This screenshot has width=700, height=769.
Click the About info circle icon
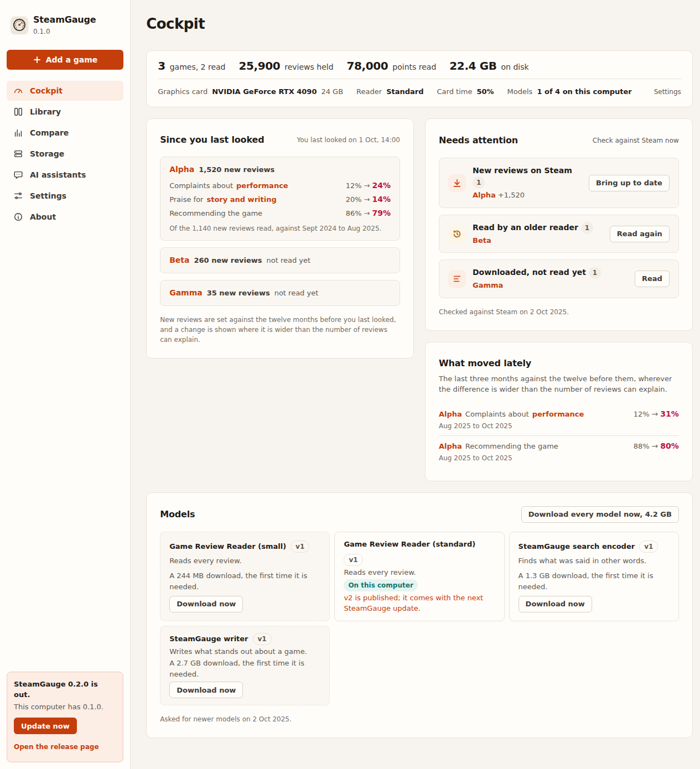coord(18,217)
